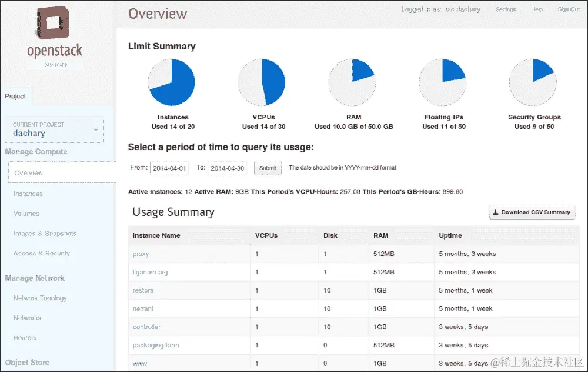Expand the Manage Network section
588x372 pixels.
coord(34,278)
